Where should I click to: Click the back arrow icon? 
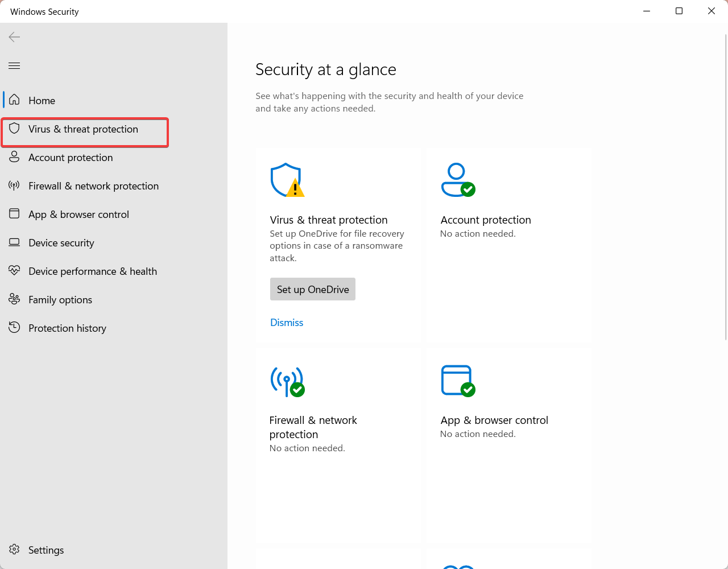click(14, 37)
